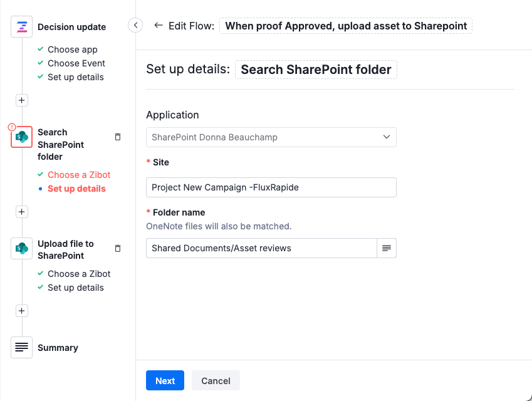Open the Application dropdown showing SharePoint Donna Beauchamp
This screenshot has height=401, width=532.
click(x=271, y=137)
